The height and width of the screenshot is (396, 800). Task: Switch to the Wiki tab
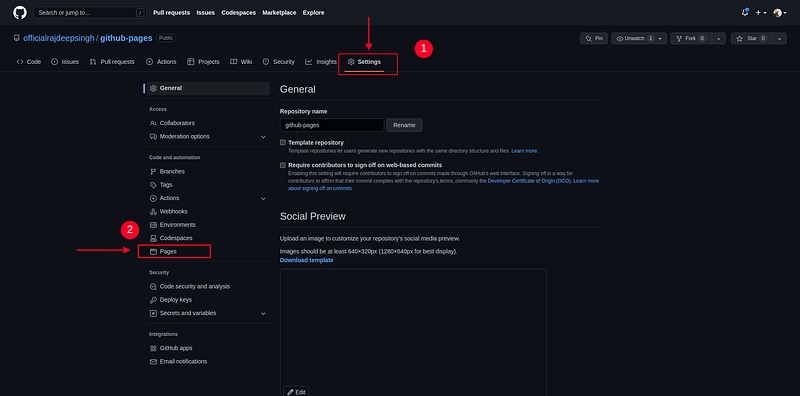tap(241, 62)
